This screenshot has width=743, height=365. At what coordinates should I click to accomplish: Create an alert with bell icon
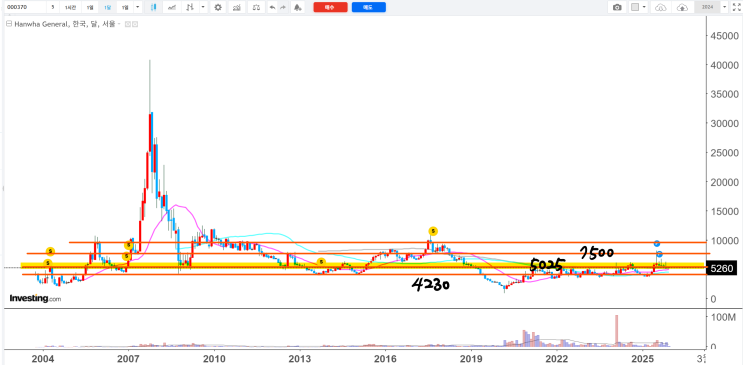pyautogui.click(x=297, y=7)
